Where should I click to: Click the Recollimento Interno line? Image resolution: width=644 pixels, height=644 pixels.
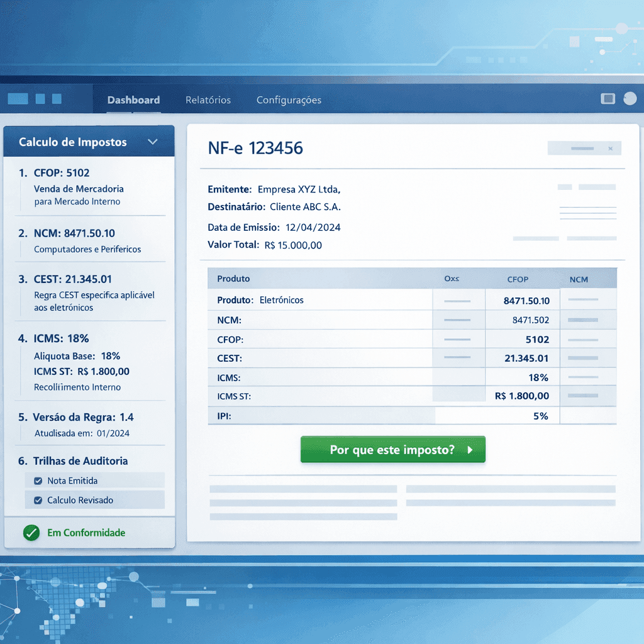(77, 387)
